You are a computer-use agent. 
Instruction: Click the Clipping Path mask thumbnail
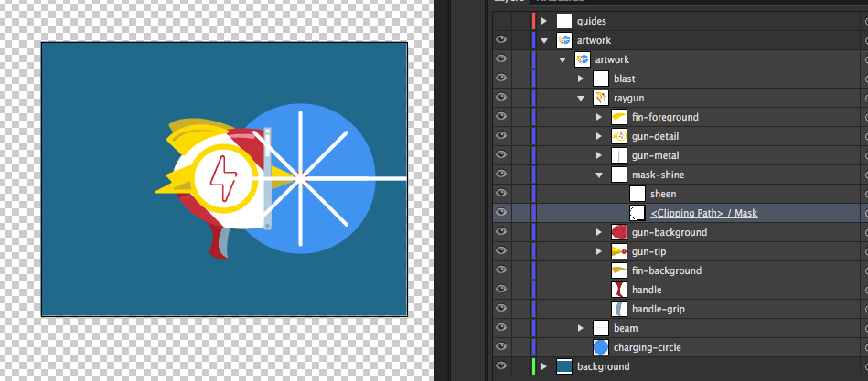pyautogui.click(x=638, y=213)
